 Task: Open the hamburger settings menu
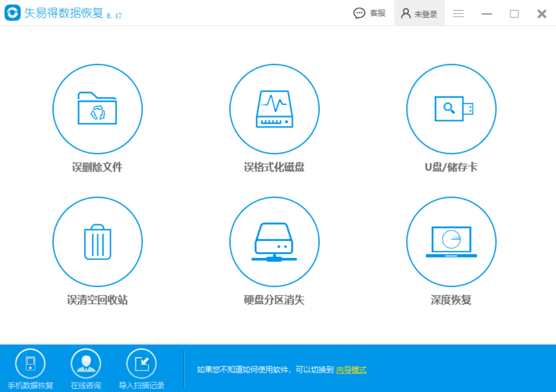click(x=458, y=14)
